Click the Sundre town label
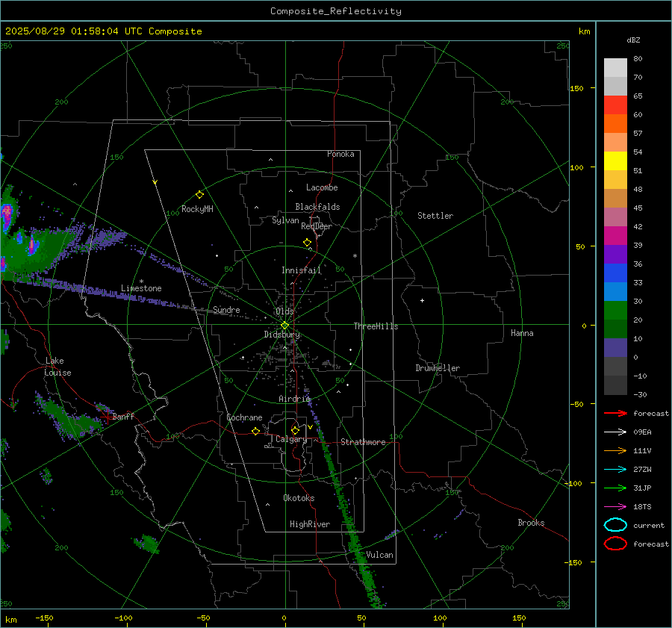 click(227, 310)
